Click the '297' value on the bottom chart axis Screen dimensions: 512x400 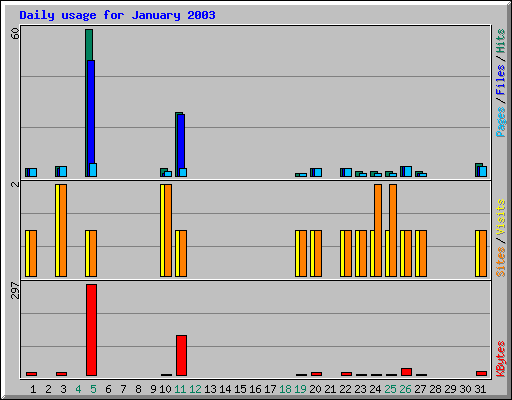click(15, 290)
